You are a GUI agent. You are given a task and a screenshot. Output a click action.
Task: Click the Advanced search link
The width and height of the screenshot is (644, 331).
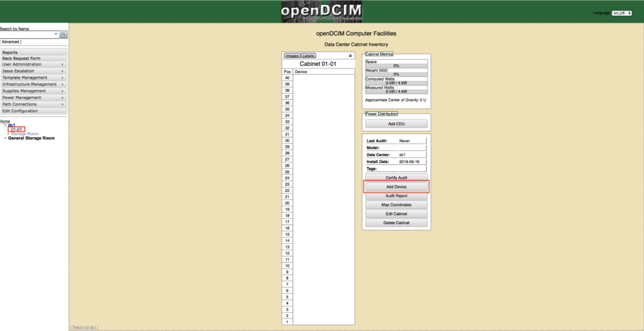(11, 42)
